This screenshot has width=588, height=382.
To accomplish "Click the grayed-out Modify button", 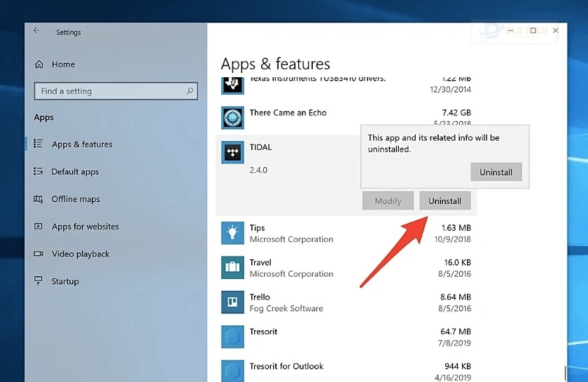I will pos(388,201).
